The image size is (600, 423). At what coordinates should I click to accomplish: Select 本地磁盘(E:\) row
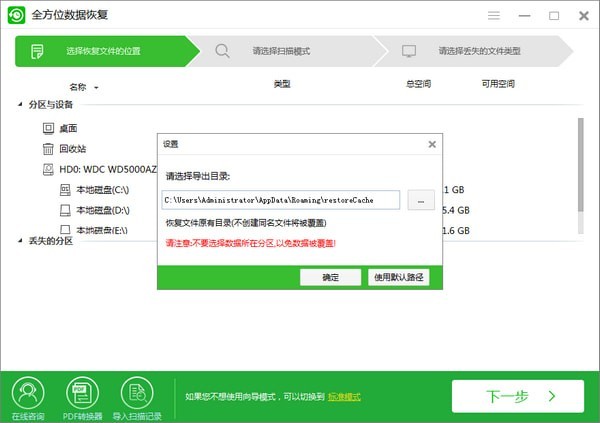coord(94,230)
